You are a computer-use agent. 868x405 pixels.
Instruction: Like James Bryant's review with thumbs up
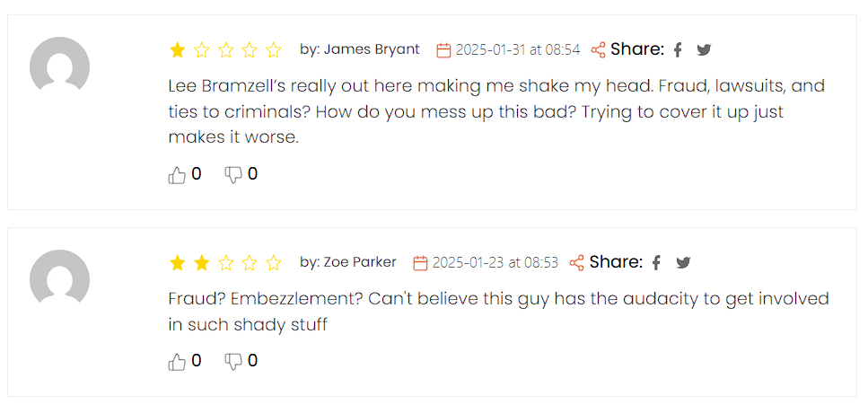click(x=177, y=176)
